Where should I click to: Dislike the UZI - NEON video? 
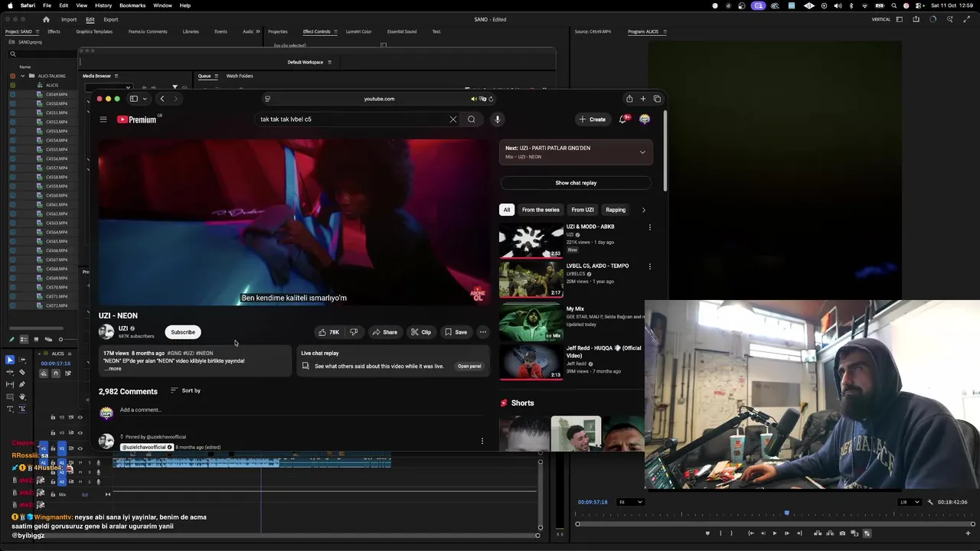pyautogui.click(x=354, y=332)
